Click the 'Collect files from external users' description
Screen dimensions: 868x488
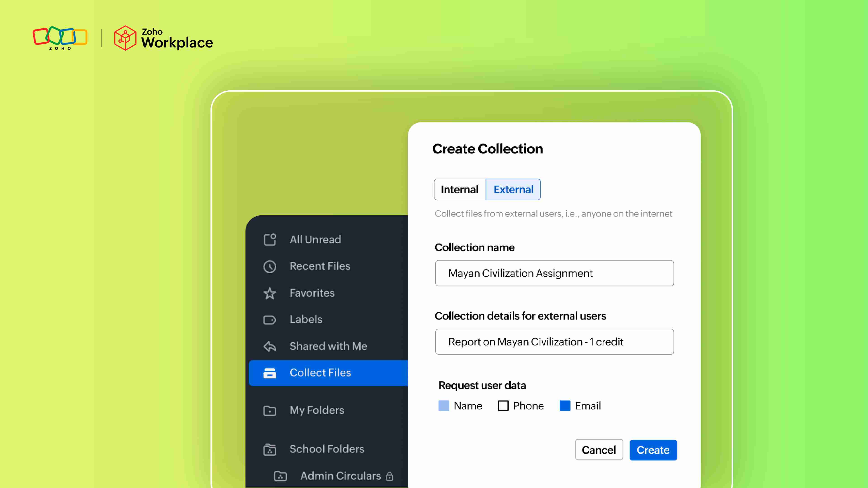pos(553,213)
